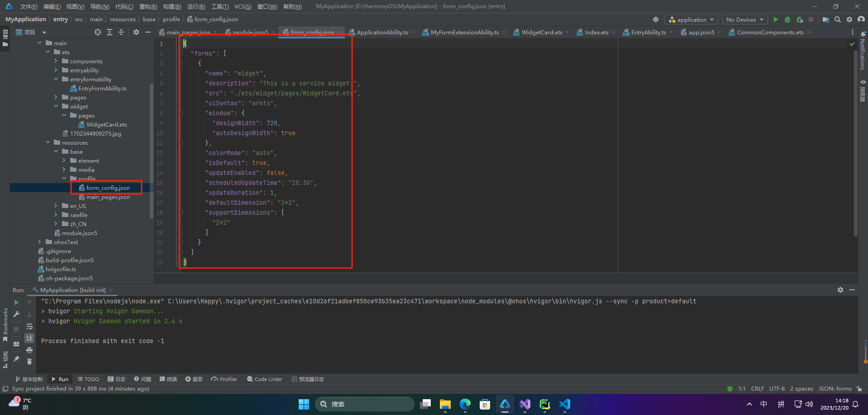This screenshot has width=868, height=415.
Task: Open project panel options gear
Action: 136,32
